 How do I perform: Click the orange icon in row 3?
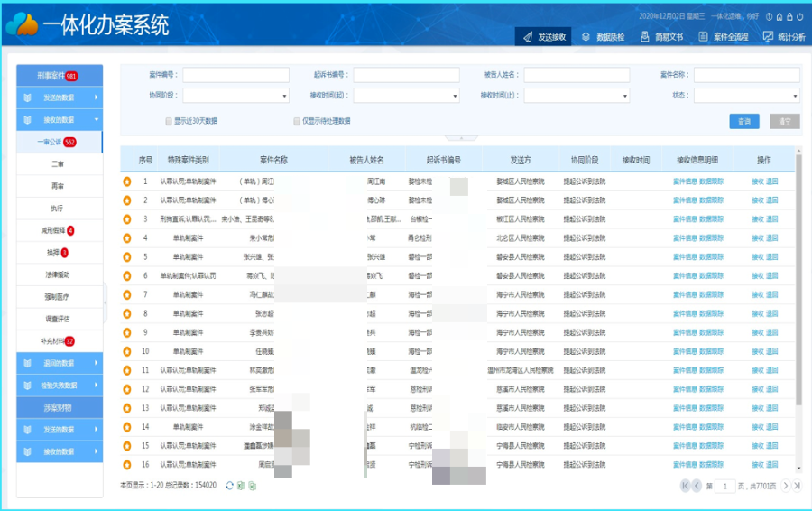click(x=127, y=219)
